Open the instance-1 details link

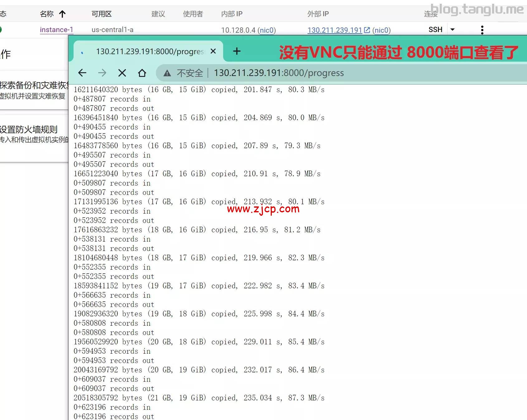(56, 30)
